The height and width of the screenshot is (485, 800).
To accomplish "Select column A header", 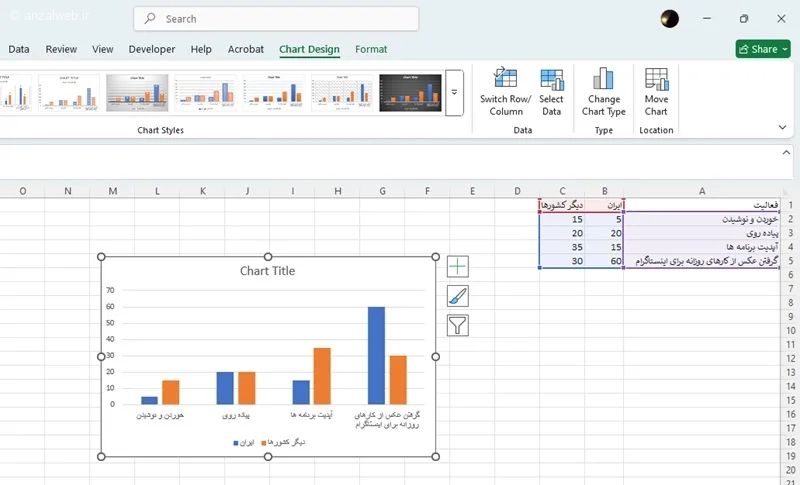I will [x=702, y=190].
